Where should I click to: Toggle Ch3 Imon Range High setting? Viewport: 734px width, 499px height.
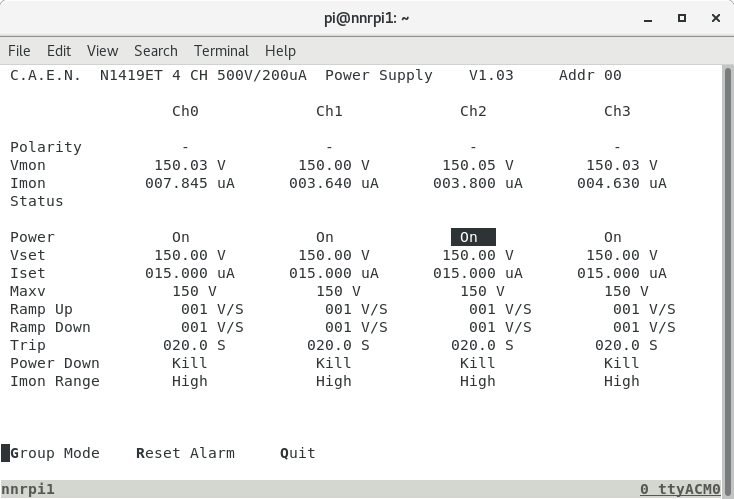(x=622, y=382)
